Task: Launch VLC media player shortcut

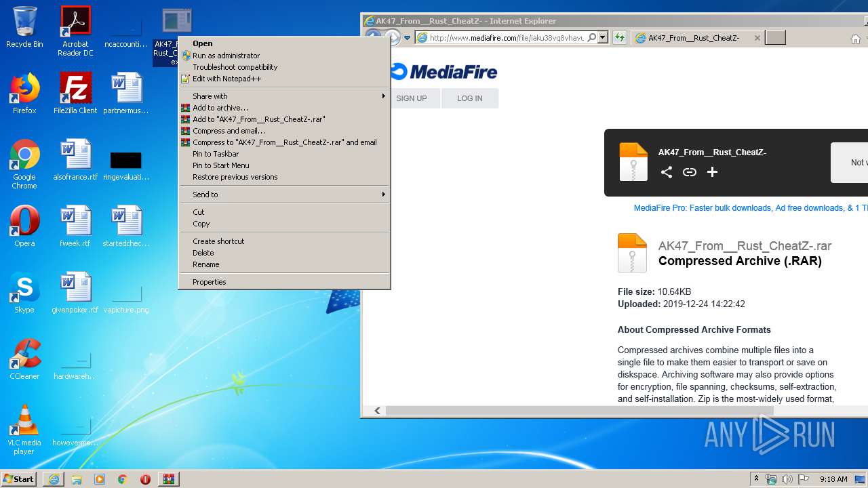Action: [x=24, y=430]
